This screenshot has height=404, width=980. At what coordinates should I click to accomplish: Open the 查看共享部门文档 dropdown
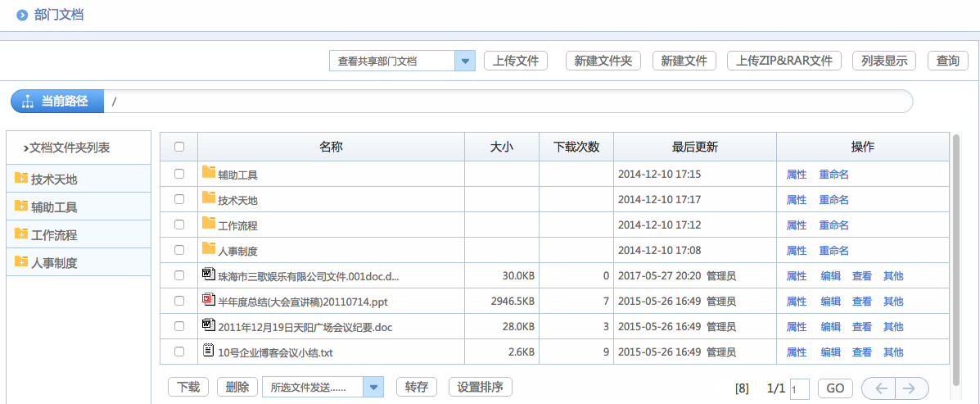[465, 61]
